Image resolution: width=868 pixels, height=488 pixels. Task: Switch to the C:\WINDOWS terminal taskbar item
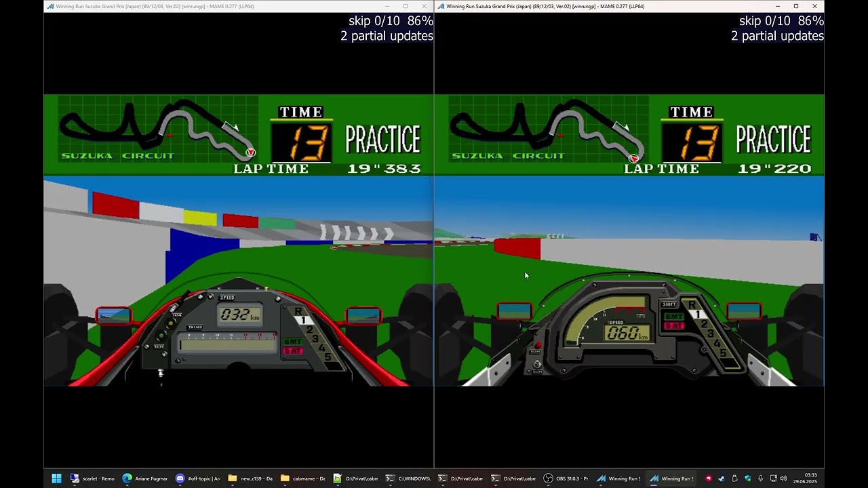(409, 479)
